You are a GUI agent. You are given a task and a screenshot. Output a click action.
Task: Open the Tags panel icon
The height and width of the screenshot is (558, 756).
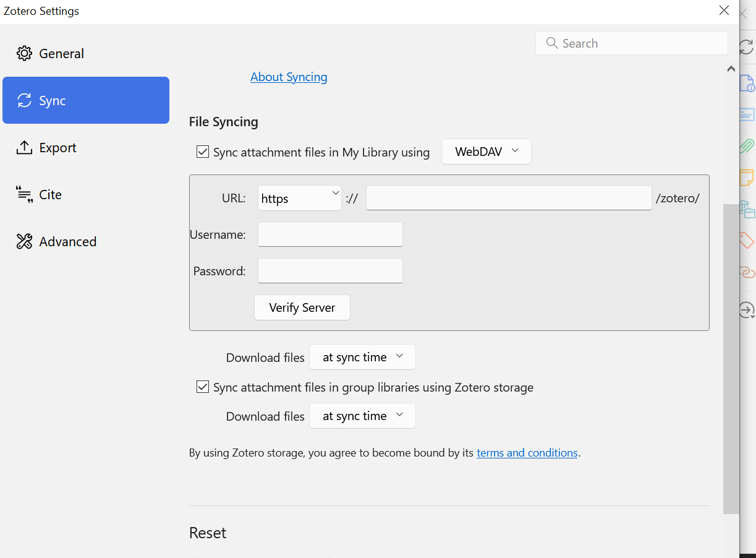[747, 241]
